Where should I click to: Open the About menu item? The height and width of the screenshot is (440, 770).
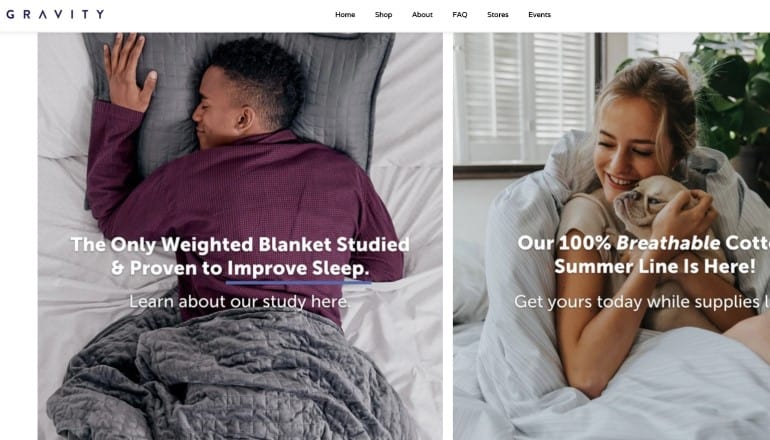tap(422, 15)
